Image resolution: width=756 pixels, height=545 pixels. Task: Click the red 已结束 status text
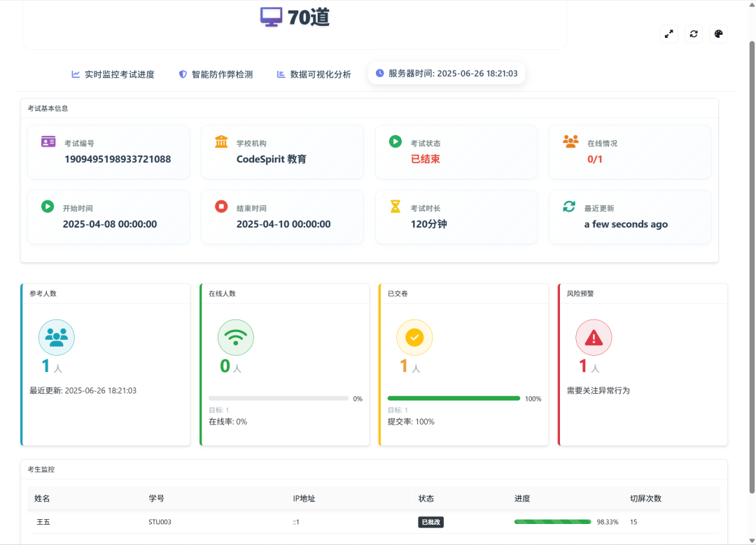tap(426, 159)
